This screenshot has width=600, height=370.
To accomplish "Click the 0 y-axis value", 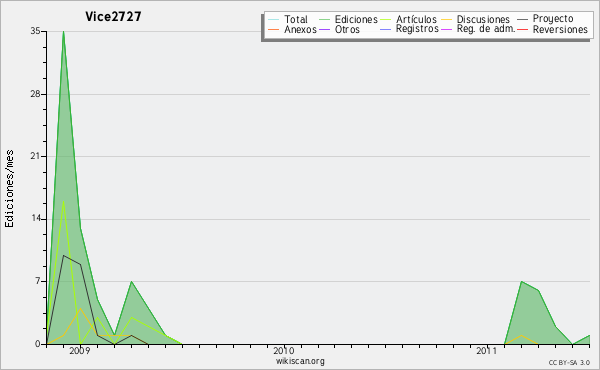I will pyautogui.click(x=38, y=344).
